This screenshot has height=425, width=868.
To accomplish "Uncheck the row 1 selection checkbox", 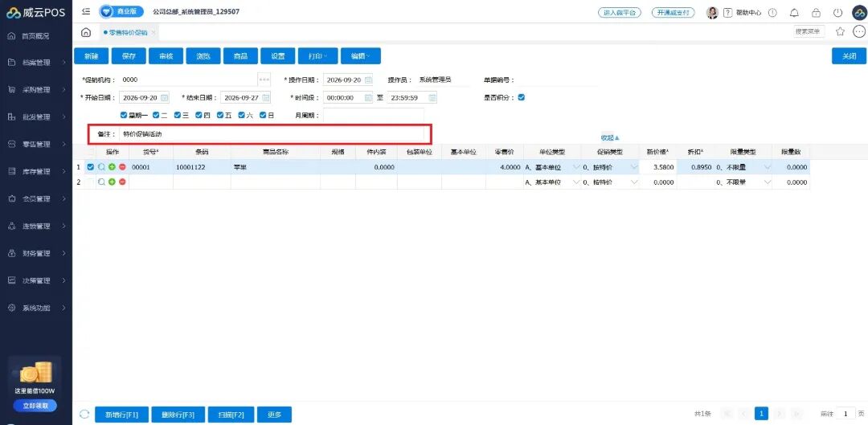I will coord(91,166).
